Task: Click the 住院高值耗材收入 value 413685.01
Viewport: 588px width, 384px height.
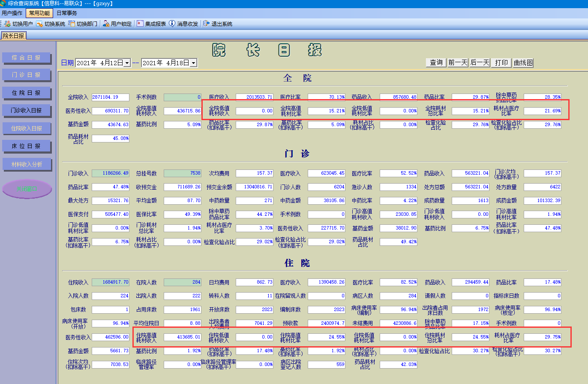Action: pyautogui.click(x=183, y=337)
